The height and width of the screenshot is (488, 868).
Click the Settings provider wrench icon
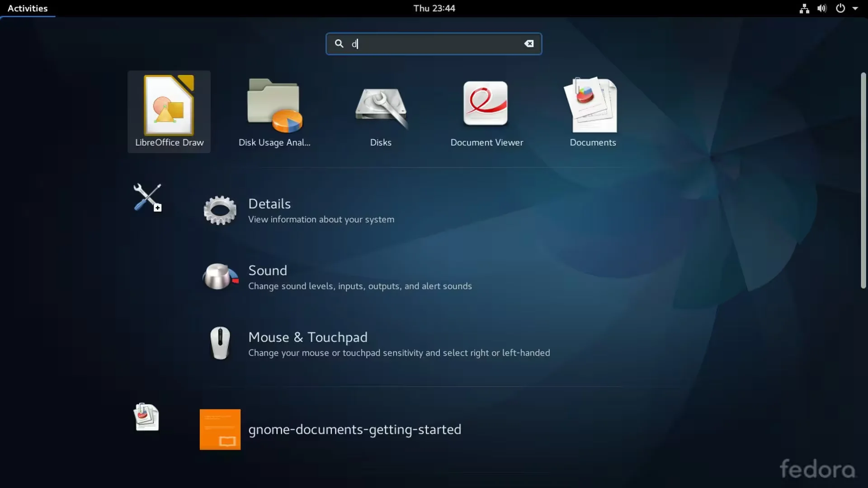[x=147, y=197]
